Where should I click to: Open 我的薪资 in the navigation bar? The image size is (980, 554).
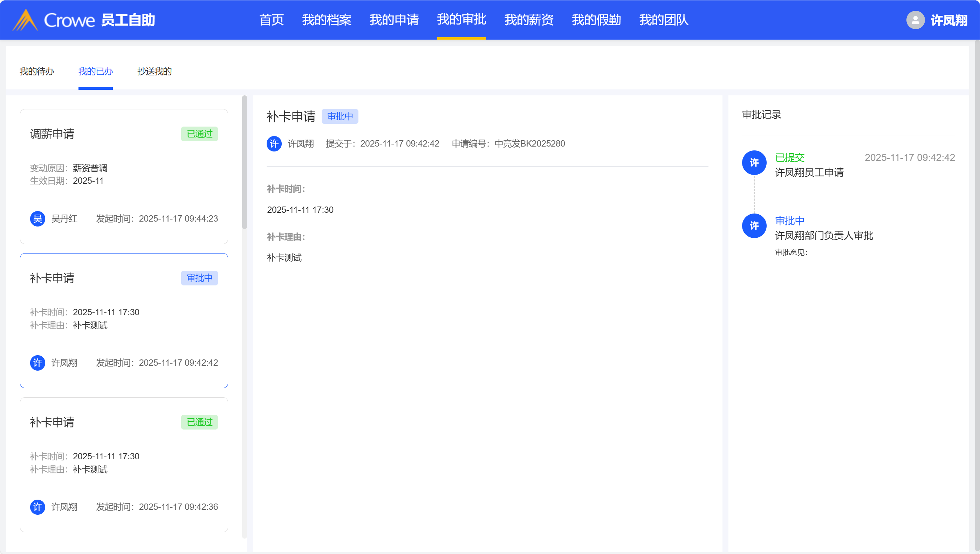pos(528,20)
